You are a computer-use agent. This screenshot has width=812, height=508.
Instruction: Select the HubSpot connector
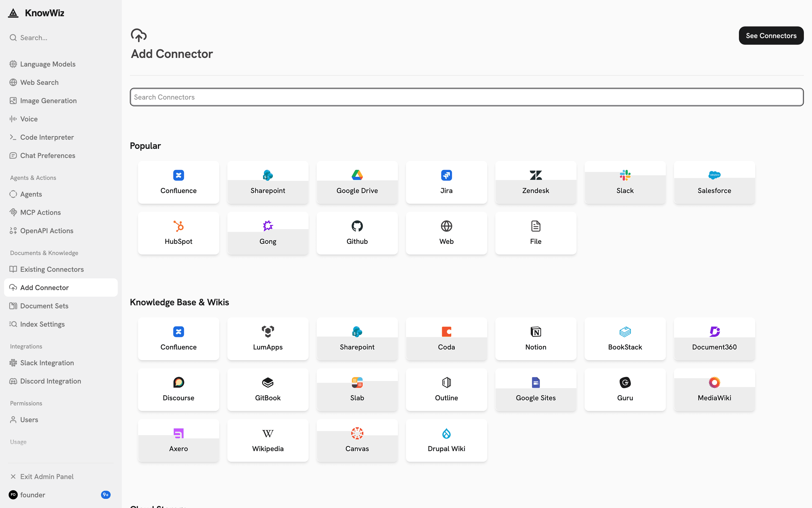[178, 233]
